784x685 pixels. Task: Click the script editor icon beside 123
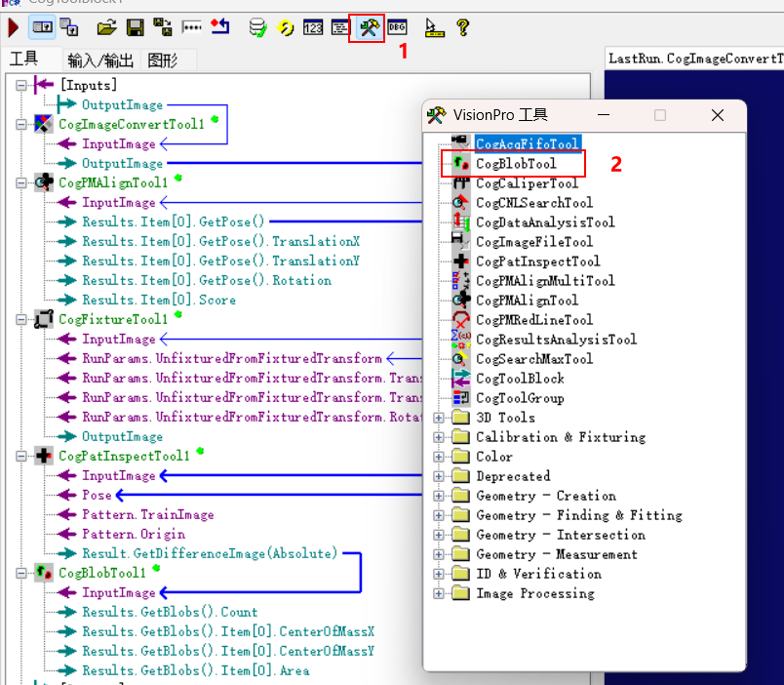340,27
